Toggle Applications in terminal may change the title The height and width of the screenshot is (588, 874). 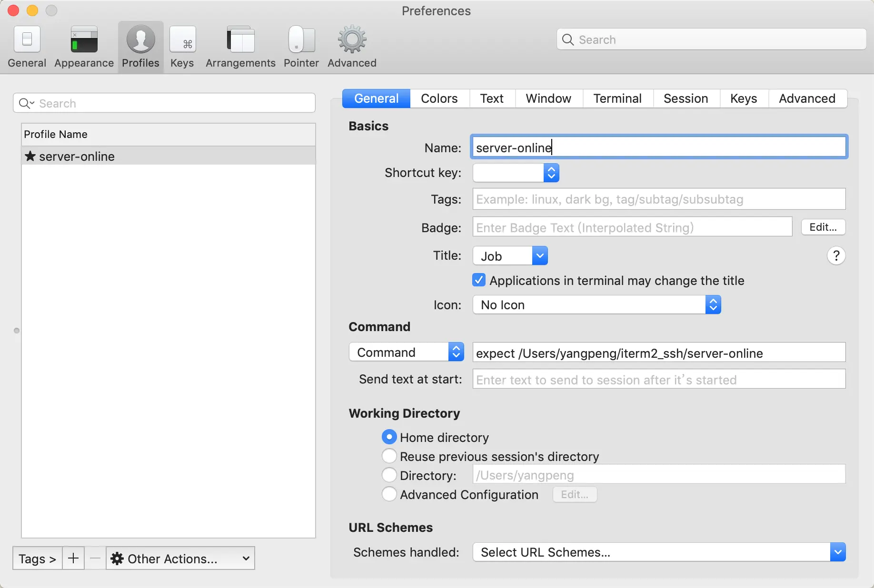(479, 280)
